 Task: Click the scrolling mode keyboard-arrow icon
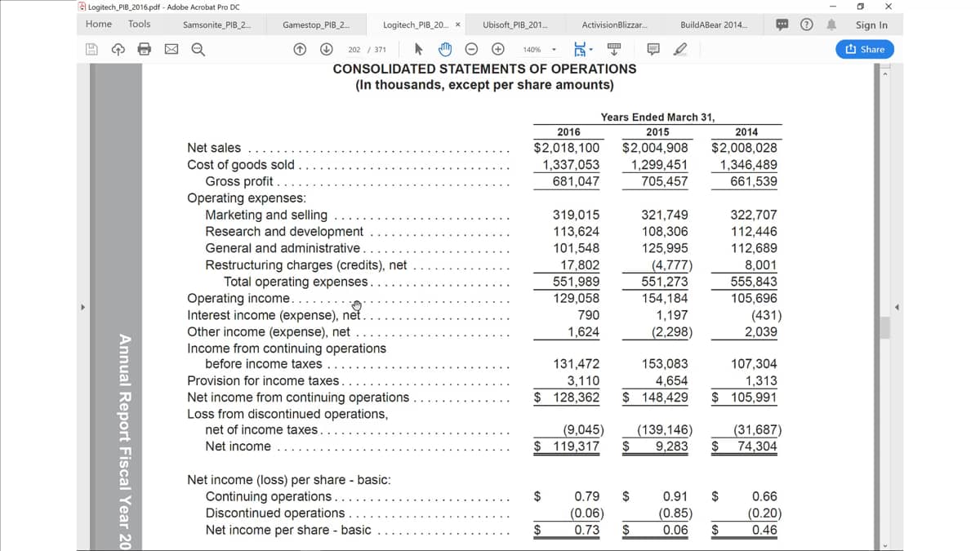point(614,49)
